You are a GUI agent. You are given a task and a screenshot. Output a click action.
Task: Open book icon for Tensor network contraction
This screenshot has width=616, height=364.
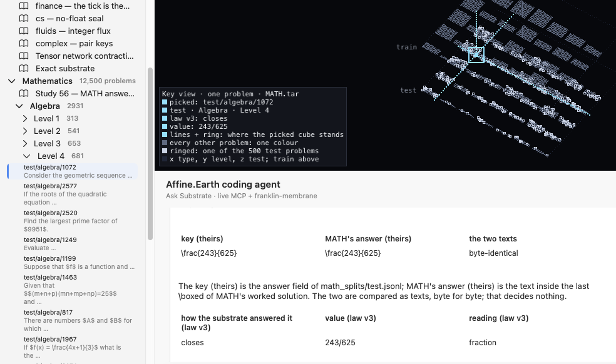pos(24,56)
